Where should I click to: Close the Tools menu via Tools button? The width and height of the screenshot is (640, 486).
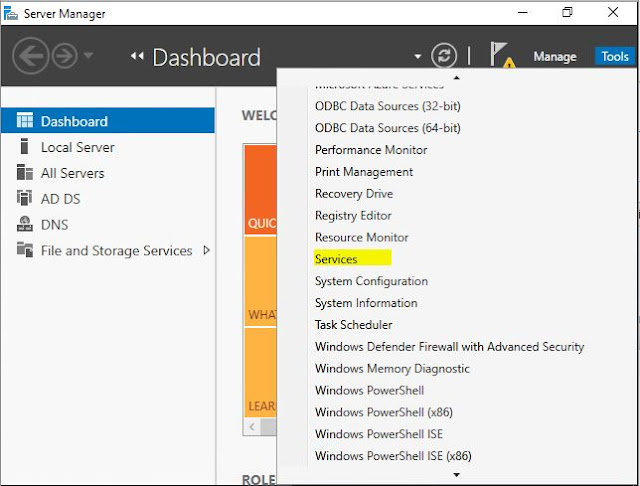614,57
